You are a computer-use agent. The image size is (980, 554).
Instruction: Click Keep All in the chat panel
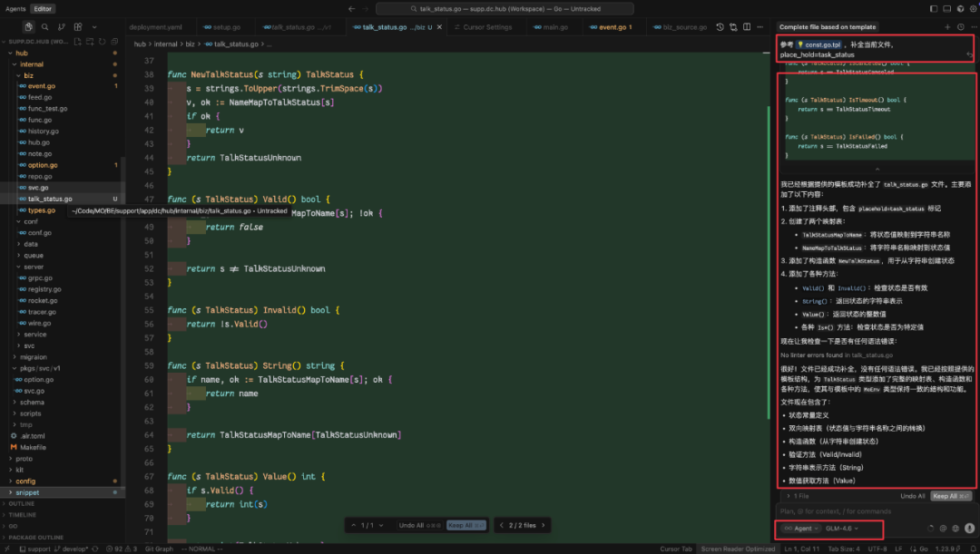tap(950, 496)
